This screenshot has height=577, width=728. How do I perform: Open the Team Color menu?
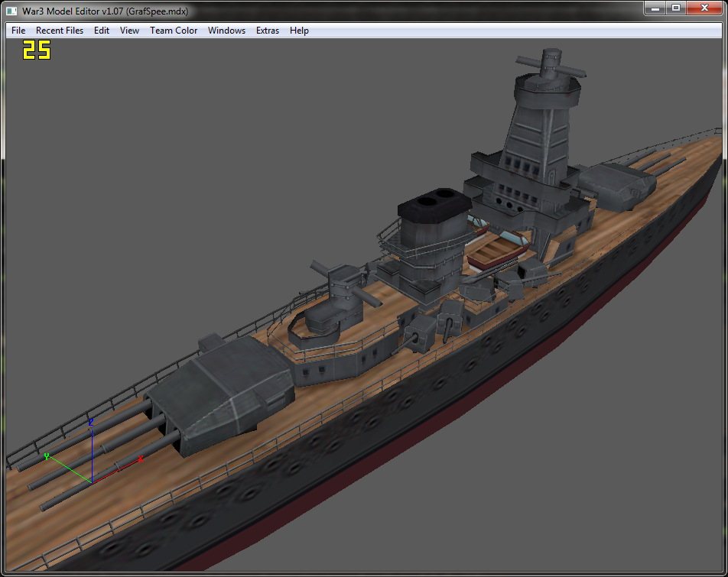click(173, 31)
